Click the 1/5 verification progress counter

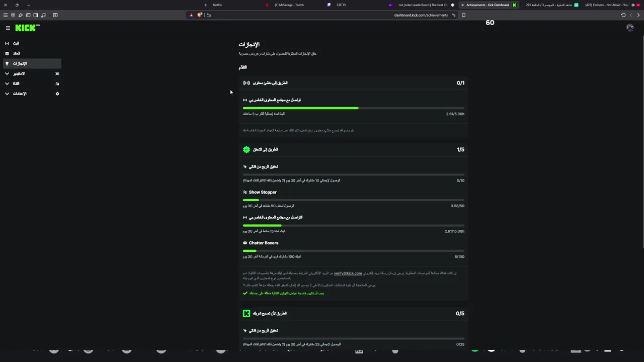pos(460,149)
